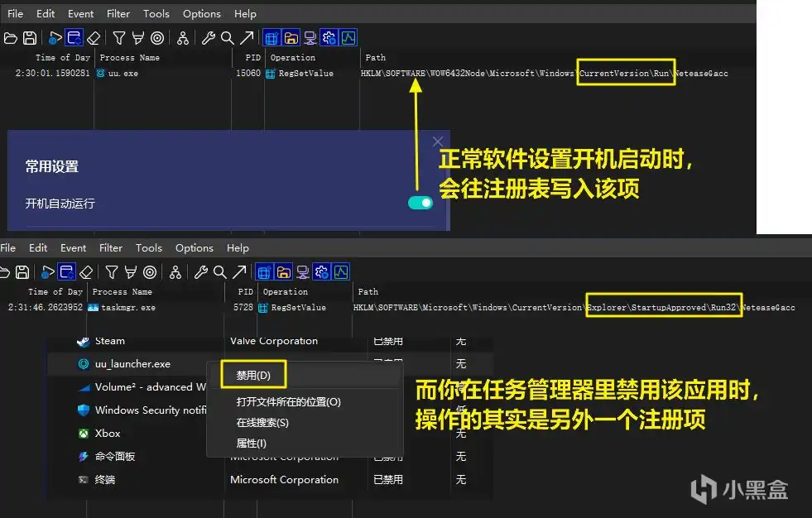Save the captured events
The image size is (812, 518).
click(30, 37)
